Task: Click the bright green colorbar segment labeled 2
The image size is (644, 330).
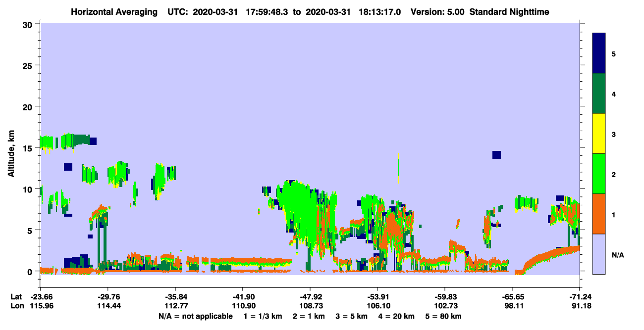Action: pos(599,174)
